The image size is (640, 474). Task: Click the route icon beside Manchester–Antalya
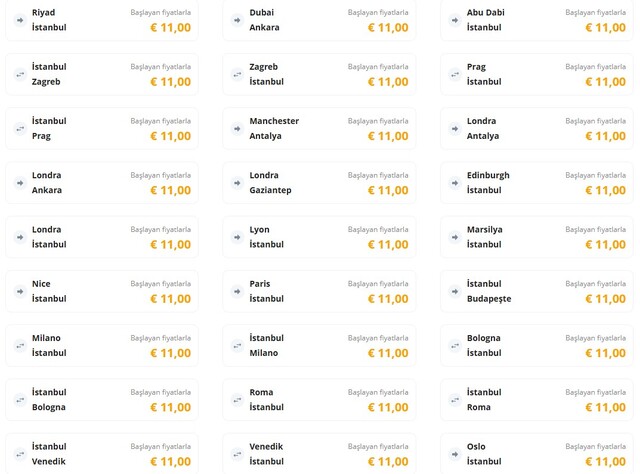(x=237, y=129)
